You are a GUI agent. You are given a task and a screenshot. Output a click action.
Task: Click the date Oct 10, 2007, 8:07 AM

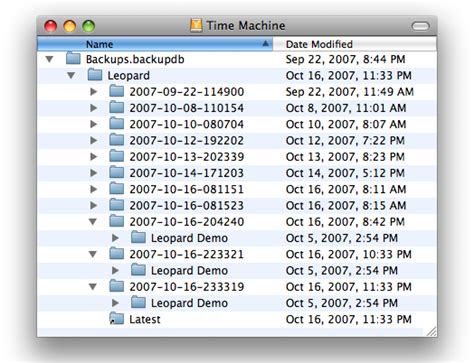tap(346, 124)
